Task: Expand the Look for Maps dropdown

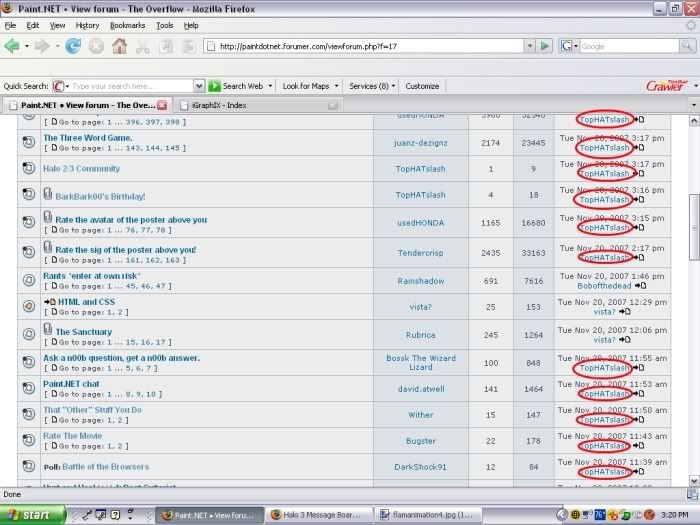Action: (336, 86)
